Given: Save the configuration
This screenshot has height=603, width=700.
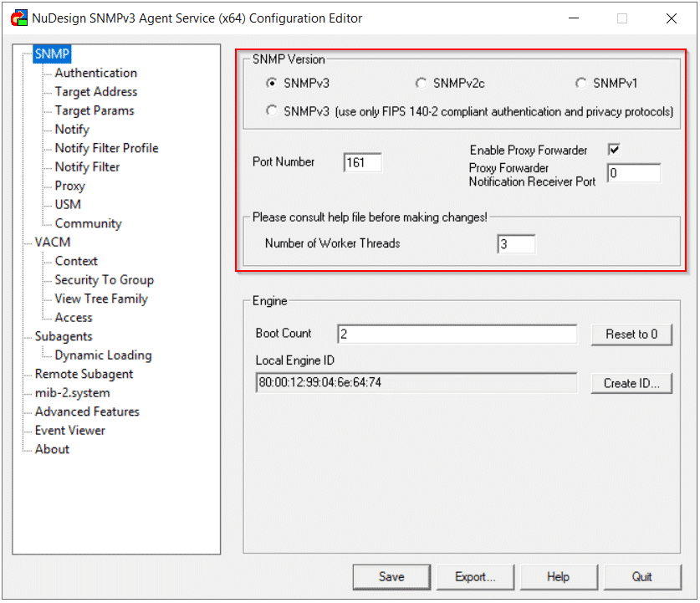Looking at the screenshot, I should (x=391, y=577).
